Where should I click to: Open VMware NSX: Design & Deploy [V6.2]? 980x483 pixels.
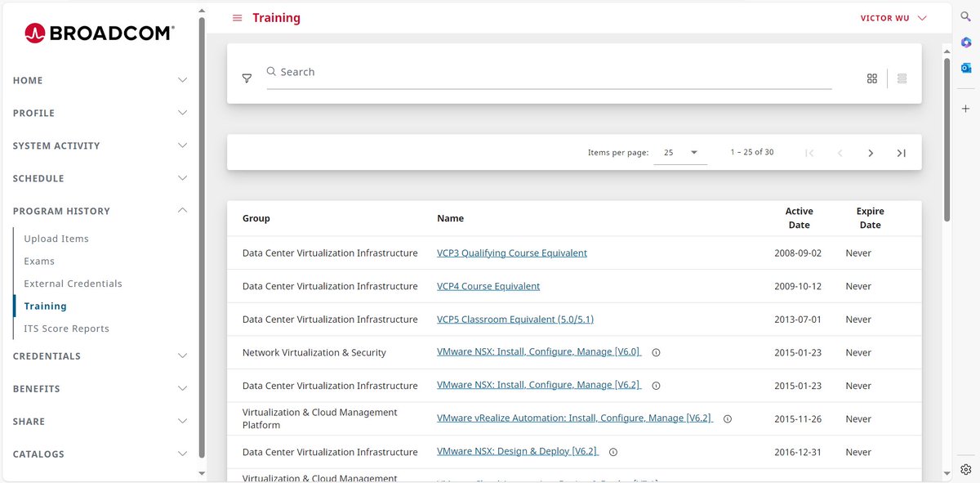click(518, 451)
